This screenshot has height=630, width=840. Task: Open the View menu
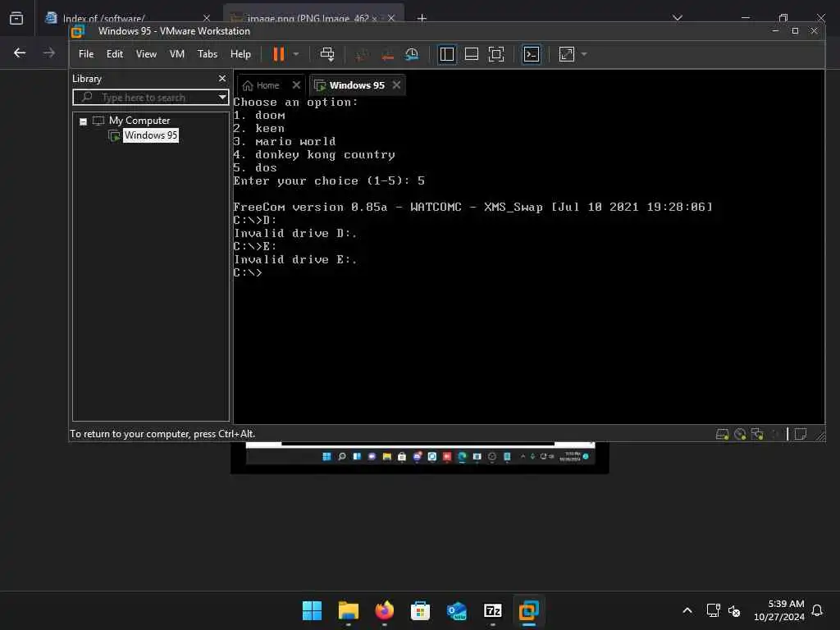[x=146, y=54]
